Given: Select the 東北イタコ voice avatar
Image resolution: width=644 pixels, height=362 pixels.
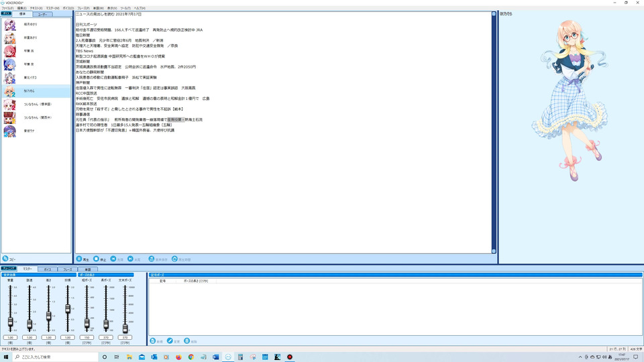Looking at the screenshot, I should pos(10,78).
